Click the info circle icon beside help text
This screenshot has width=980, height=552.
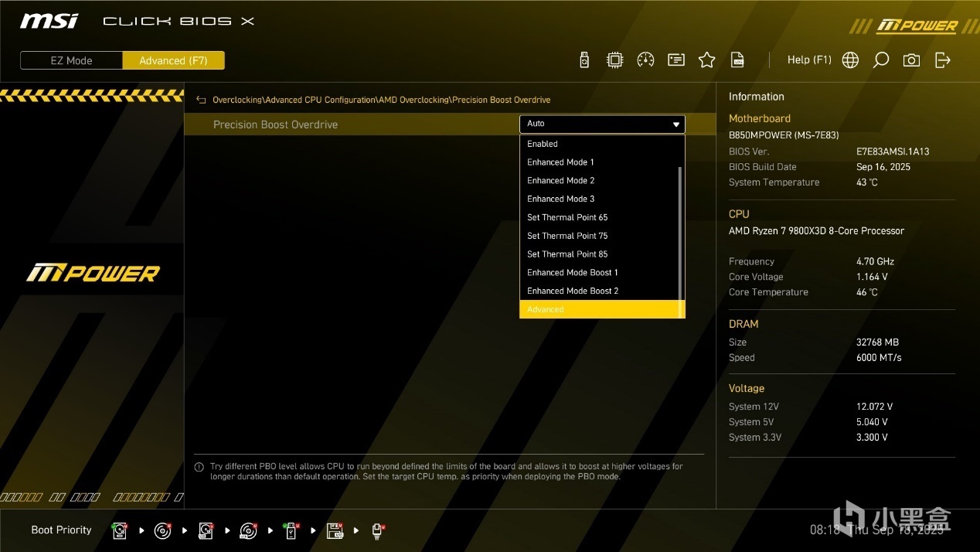coord(199,467)
